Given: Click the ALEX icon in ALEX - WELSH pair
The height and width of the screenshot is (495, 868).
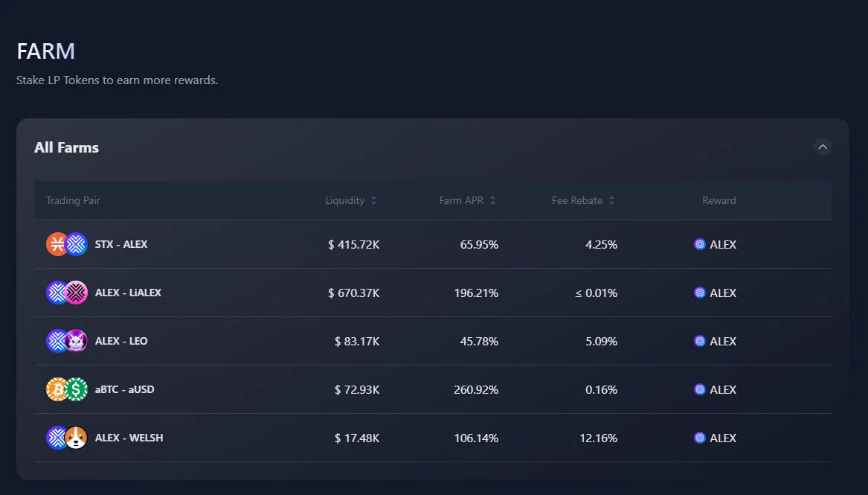Looking at the screenshot, I should pyautogui.click(x=57, y=438).
